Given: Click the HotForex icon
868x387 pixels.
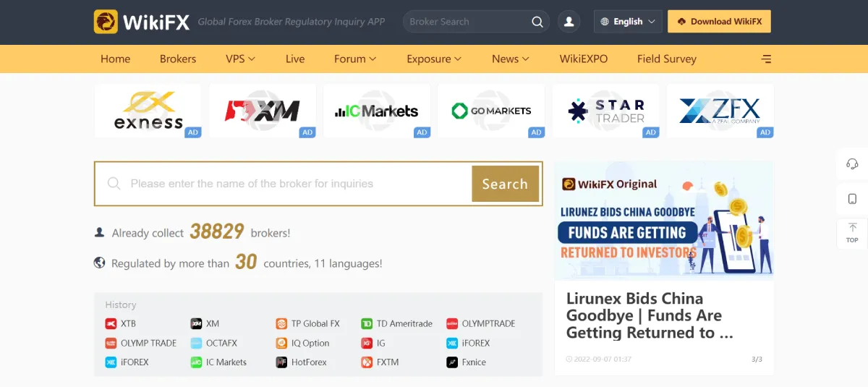Looking at the screenshot, I should tap(281, 362).
